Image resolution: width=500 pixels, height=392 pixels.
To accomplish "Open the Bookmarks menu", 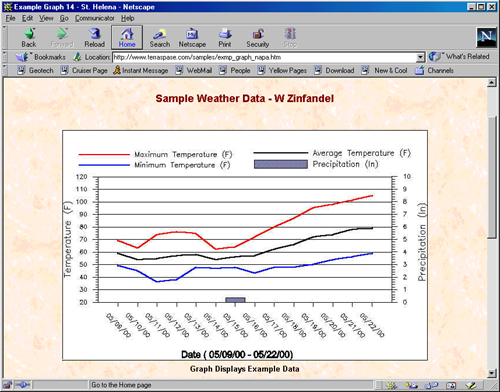I will tap(41, 57).
